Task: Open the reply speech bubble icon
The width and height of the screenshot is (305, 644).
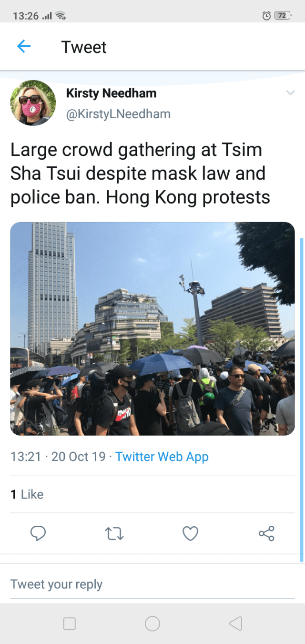Action: 38,533
